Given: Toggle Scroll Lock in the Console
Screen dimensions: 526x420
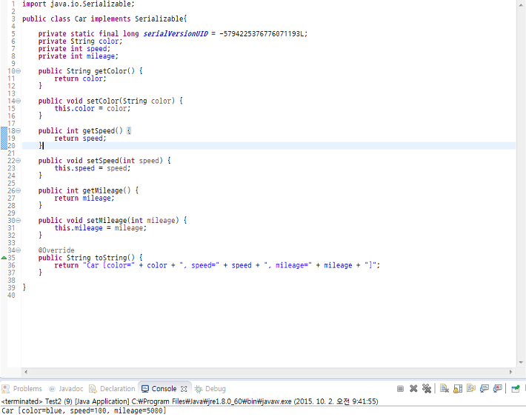Looking at the screenshot, I should (x=458, y=388).
